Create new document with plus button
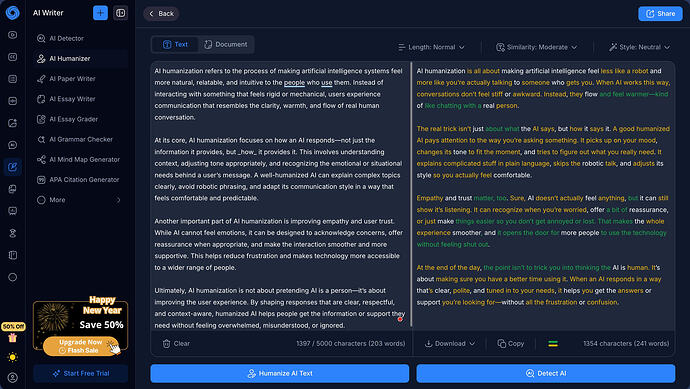The height and width of the screenshot is (389, 690). pyautogui.click(x=100, y=13)
